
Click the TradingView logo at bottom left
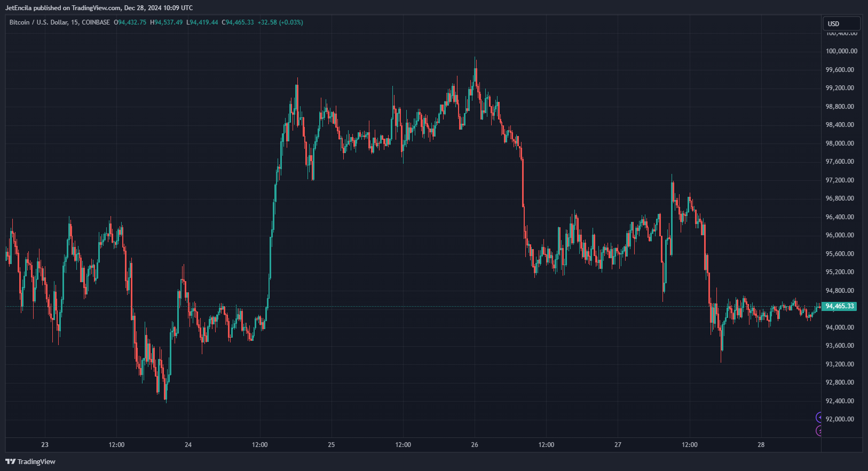point(30,461)
